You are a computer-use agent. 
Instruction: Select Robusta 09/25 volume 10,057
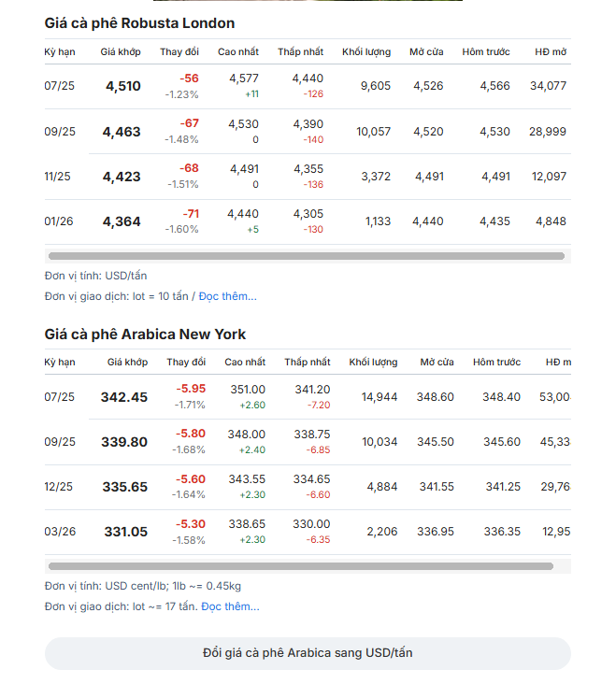click(374, 132)
